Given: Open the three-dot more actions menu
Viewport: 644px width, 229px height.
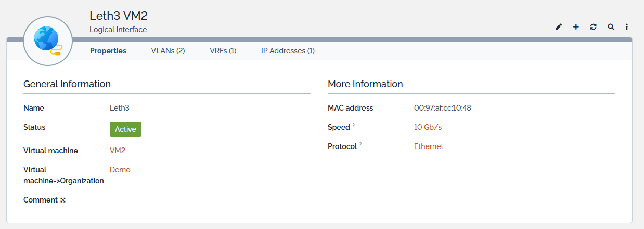Looking at the screenshot, I should click(627, 26).
